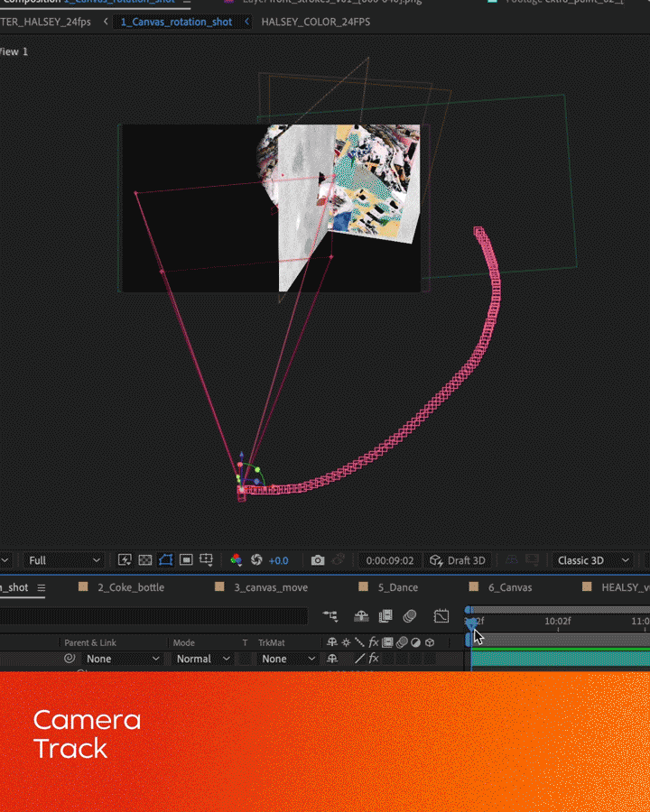Click the Show Snapshot icon
The width and height of the screenshot is (650, 812).
coord(339,559)
